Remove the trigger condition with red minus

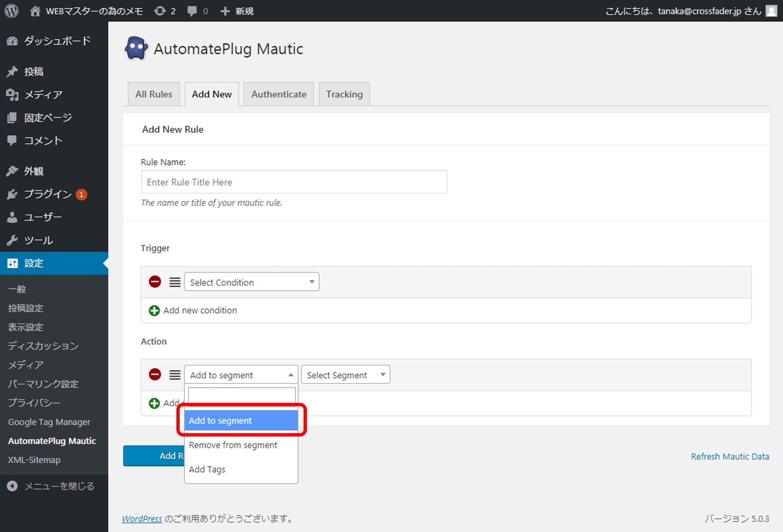click(155, 282)
